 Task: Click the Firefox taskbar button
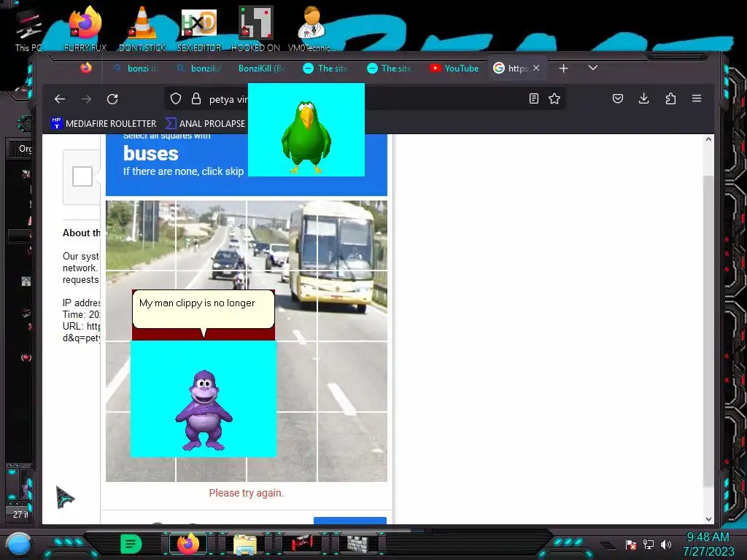point(188,544)
